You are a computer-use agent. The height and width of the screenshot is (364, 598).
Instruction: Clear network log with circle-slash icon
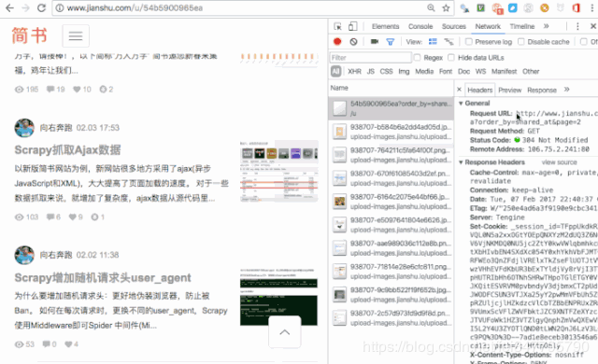[353, 41]
